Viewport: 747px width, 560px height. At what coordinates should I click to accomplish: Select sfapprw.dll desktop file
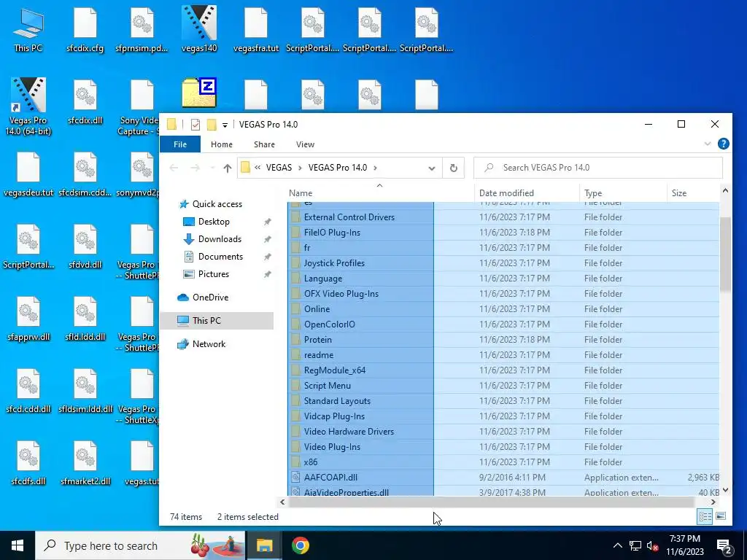click(x=28, y=319)
